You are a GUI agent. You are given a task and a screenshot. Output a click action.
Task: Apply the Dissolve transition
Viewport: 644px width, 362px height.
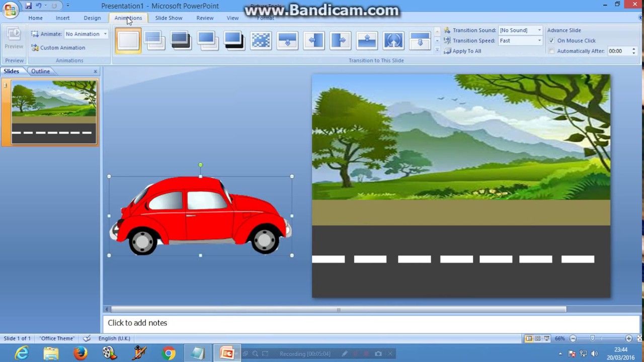coord(261,40)
